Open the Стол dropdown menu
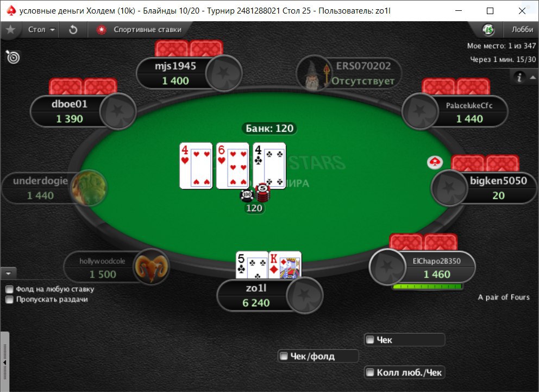The height and width of the screenshot is (392, 539). pos(41,29)
